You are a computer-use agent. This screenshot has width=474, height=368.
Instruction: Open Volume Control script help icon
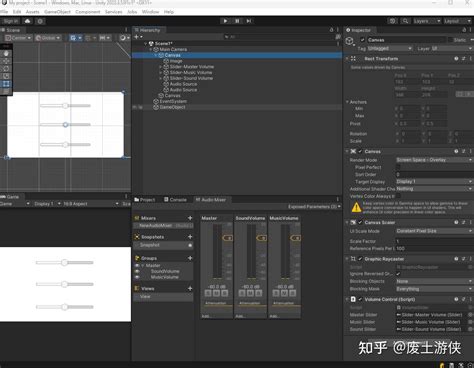pyautogui.click(x=456, y=299)
